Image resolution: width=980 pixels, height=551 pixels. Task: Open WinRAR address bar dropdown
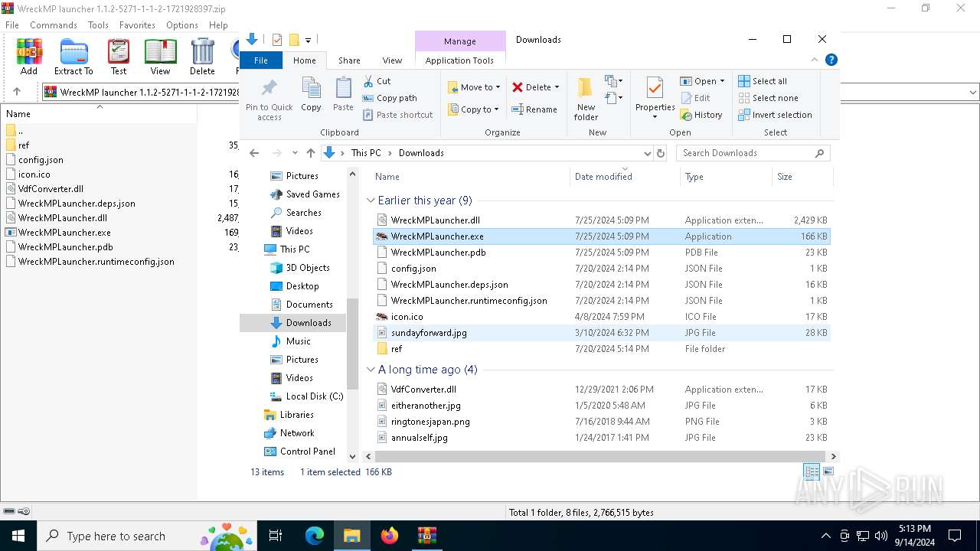(973, 92)
